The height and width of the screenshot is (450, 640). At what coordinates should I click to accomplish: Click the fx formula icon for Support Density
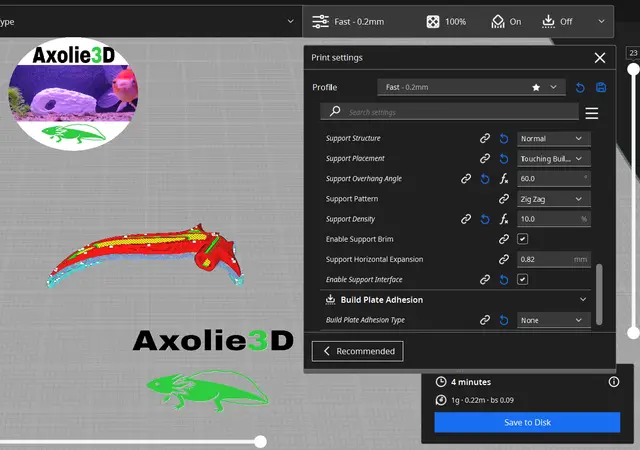click(x=504, y=219)
